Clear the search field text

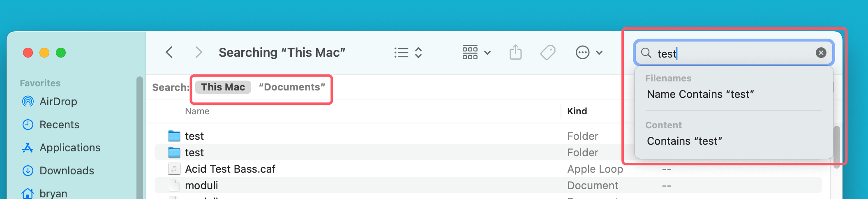pos(821,53)
